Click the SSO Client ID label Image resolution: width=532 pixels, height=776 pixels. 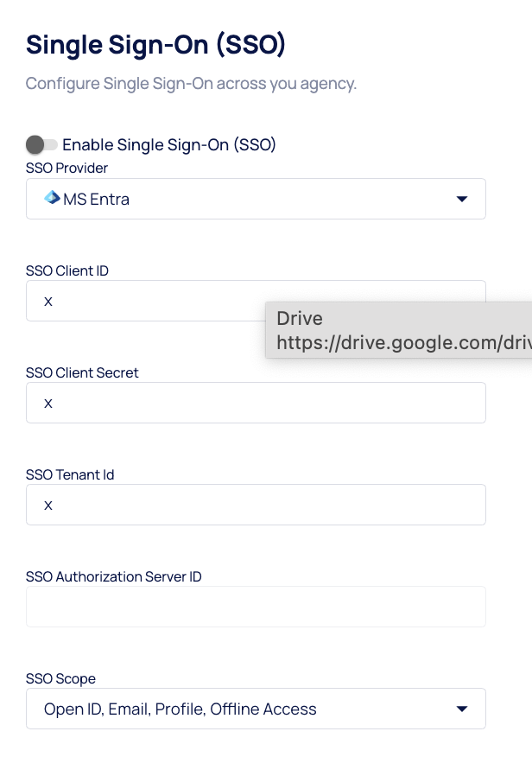coord(67,270)
